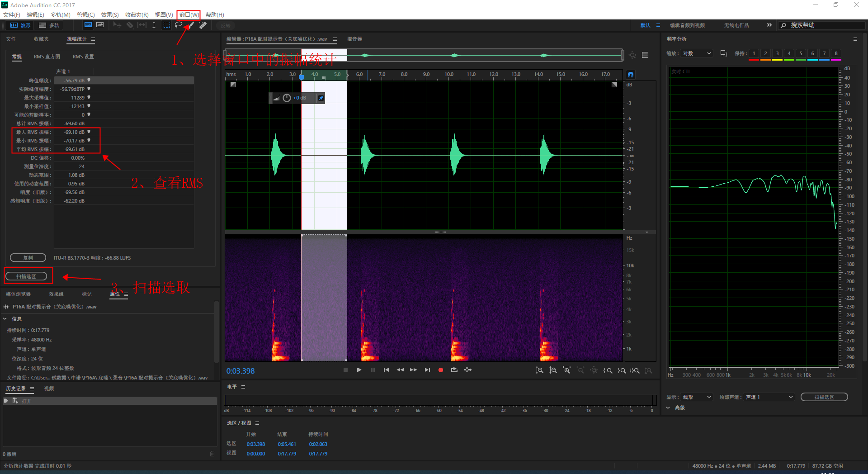Zoom in amplitude in editor
The image size is (868, 474).
click(x=539, y=370)
